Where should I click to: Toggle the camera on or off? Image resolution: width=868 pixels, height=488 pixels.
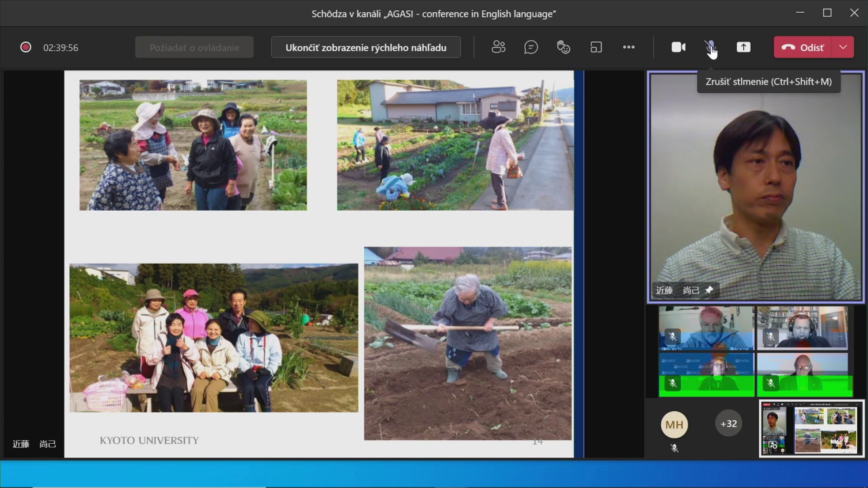click(x=678, y=47)
